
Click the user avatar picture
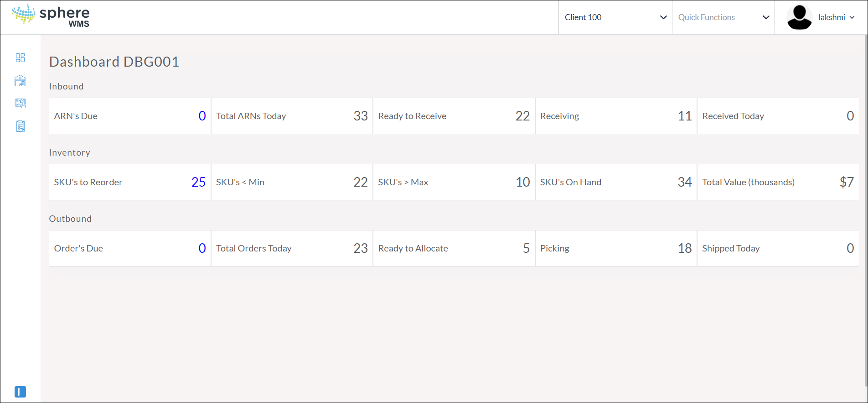coord(799,17)
